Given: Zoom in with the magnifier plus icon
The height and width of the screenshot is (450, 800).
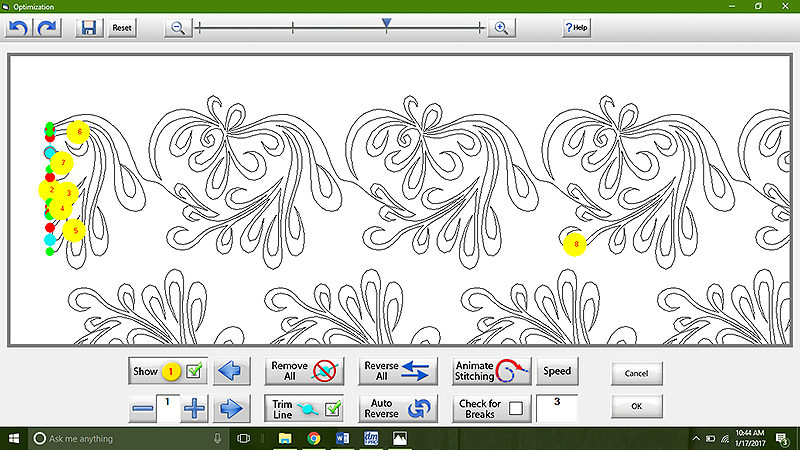Looking at the screenshot, I should (501, 28).
